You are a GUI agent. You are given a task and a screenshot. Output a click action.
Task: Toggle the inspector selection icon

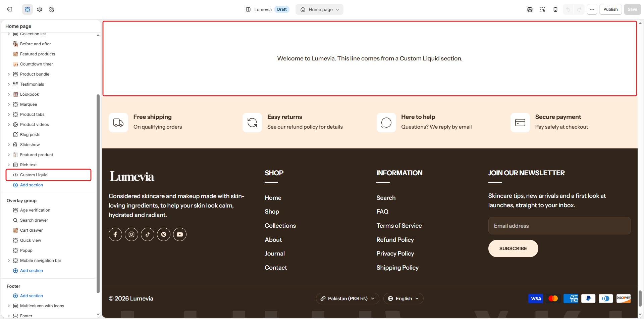point(543,9)
